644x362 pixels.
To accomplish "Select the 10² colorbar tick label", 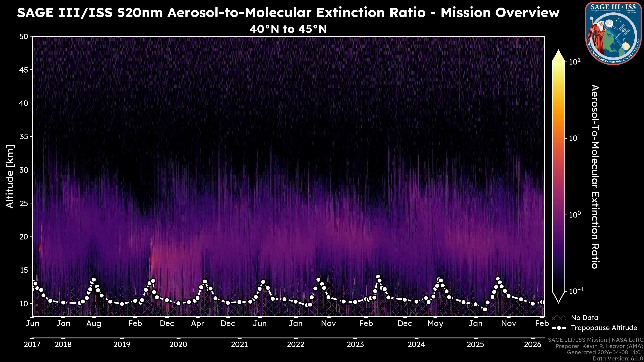I will [575, 61].
